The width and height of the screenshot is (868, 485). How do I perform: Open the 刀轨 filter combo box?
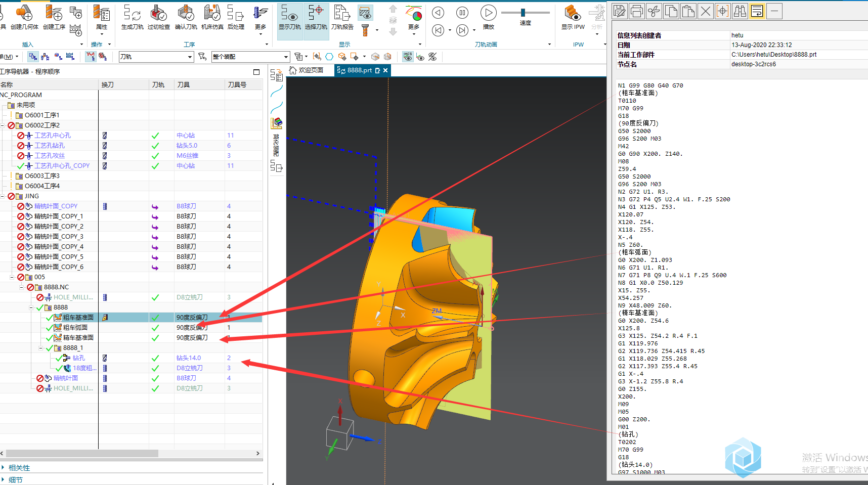156,57
